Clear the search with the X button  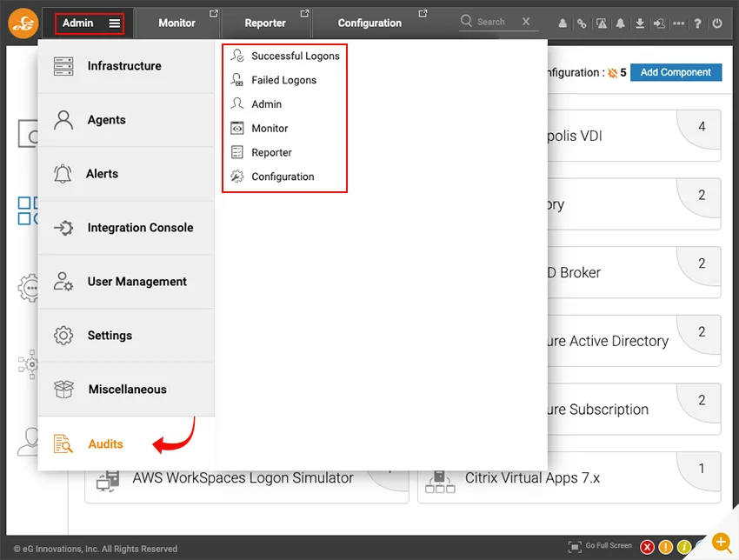coord(526,22)
